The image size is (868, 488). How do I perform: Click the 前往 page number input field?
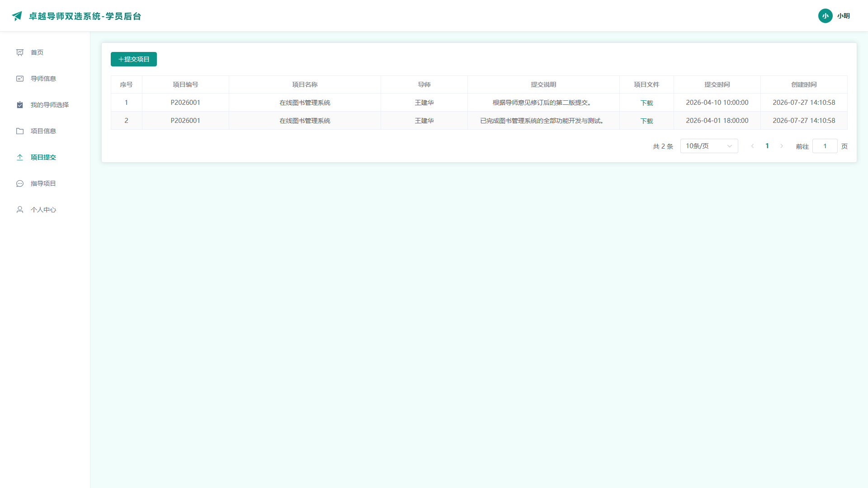tap(825, 146)
